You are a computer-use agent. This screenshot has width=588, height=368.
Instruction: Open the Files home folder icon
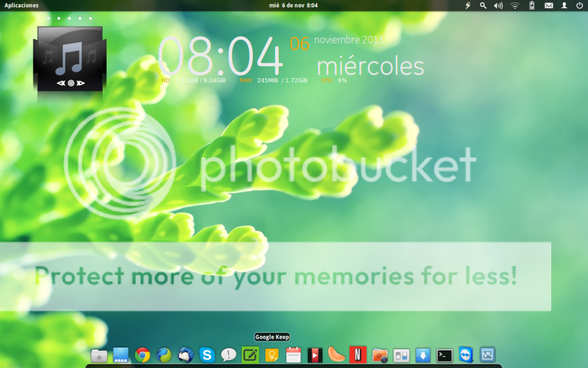click(x=99, y=355)
